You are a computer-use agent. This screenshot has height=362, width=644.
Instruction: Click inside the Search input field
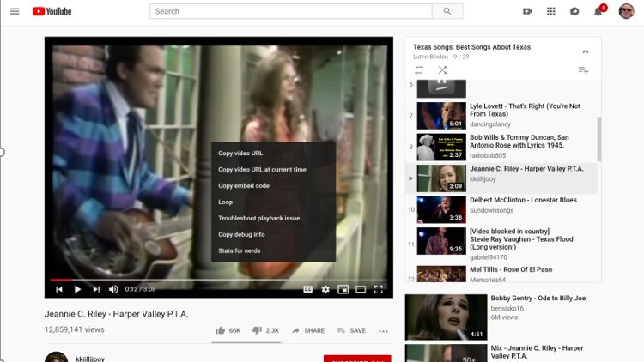[x=291, y=11]
